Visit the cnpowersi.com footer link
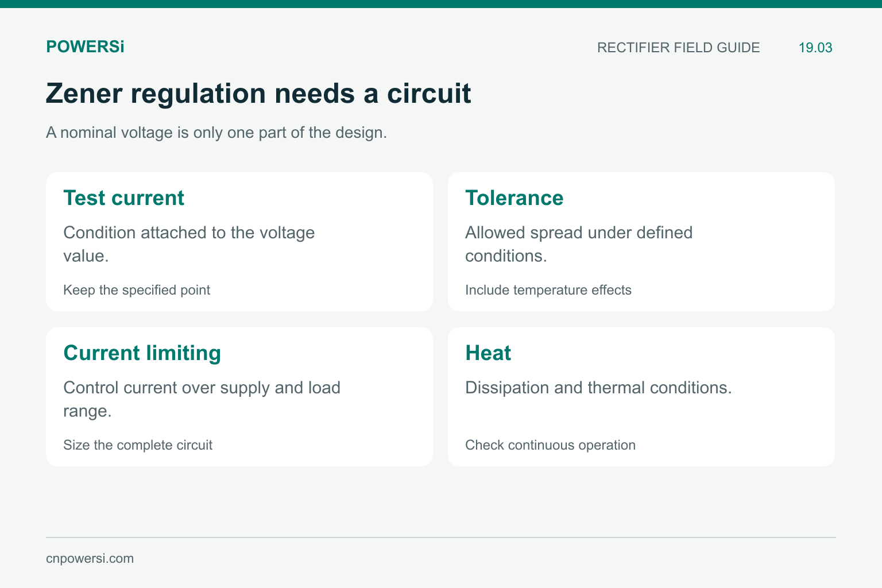This screenshot has width=882, height=588. 90,559
